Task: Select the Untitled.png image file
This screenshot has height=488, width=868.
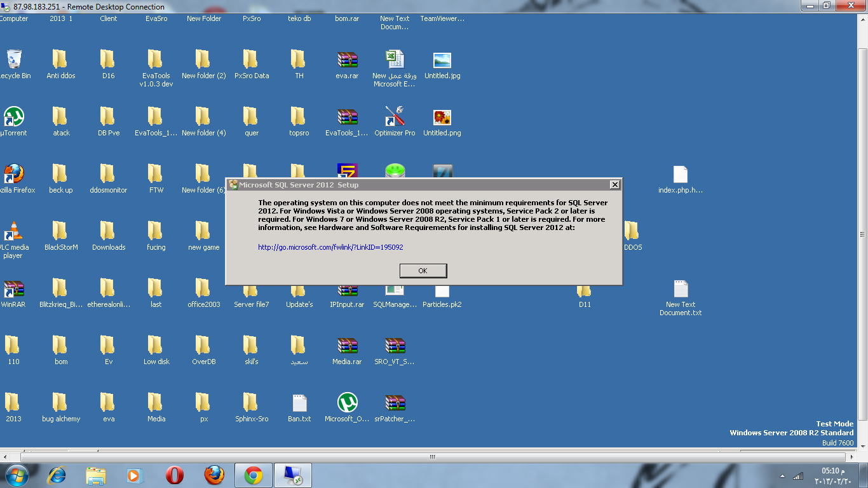Action: (442, 122)
